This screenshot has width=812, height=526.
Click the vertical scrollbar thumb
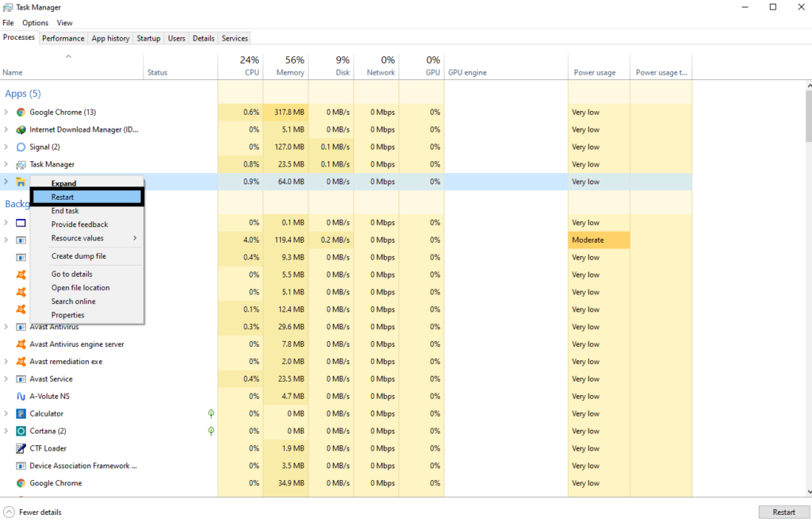pyautogui.click(x=809, y=116)
